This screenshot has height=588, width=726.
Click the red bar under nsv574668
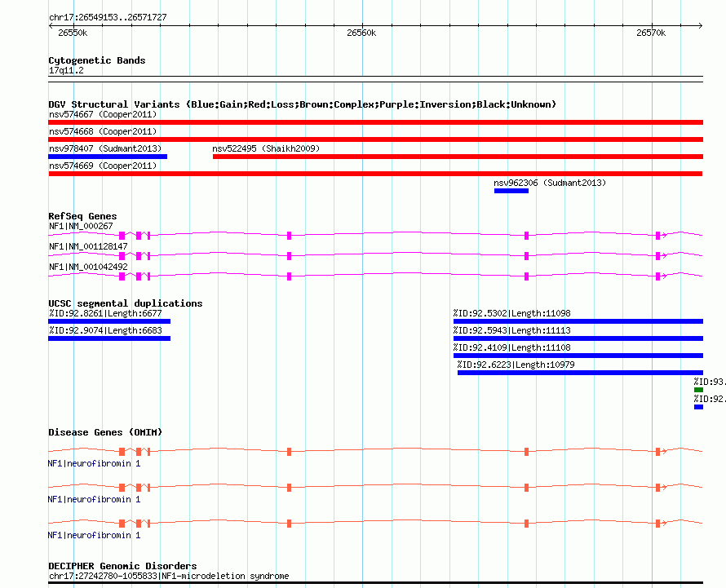375,139
